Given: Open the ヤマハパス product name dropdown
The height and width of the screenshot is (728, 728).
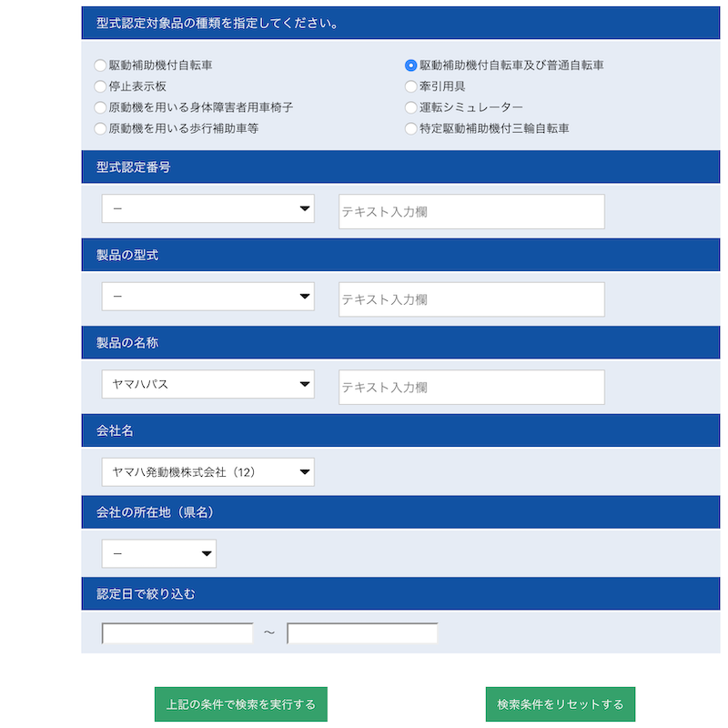Looking at the screenshot, I should (x=207, y=384).
